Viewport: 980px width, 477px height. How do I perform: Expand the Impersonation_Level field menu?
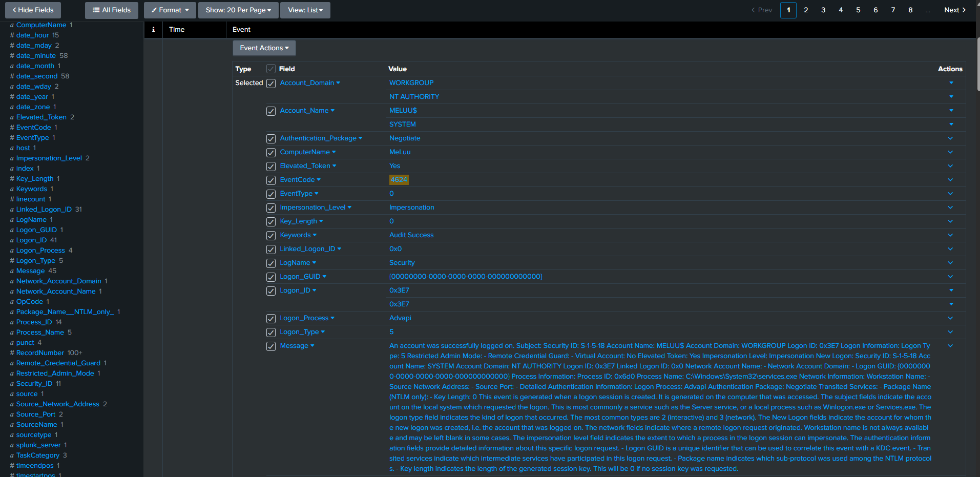click(x=316, y=208)
